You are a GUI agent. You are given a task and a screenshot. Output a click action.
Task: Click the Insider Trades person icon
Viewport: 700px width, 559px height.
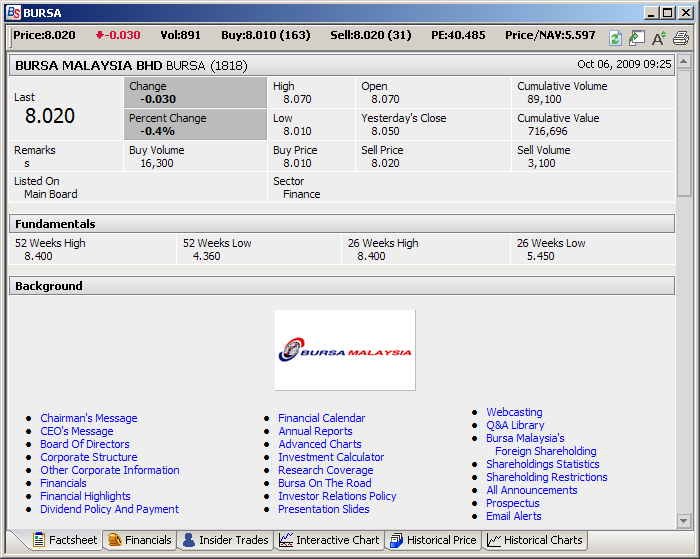[189, 540]
